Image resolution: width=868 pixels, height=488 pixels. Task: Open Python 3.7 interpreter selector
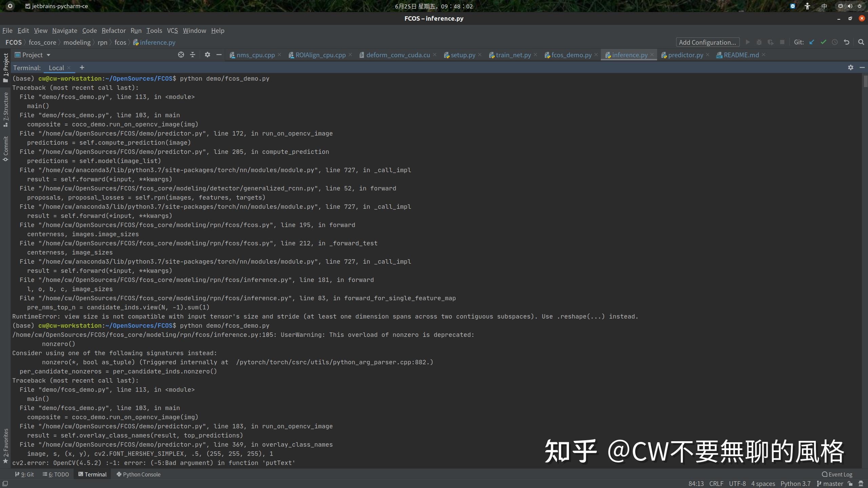(x=795, y=484)
